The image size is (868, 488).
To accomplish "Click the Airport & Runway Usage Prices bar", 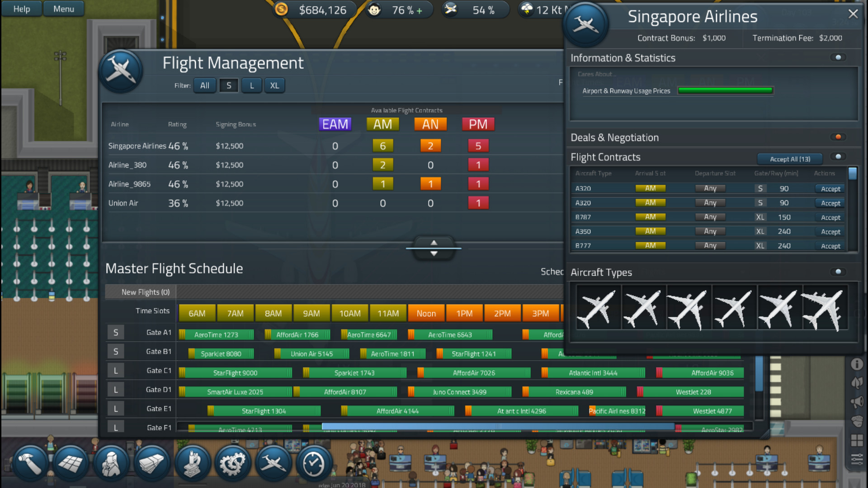I will [725, 90].
